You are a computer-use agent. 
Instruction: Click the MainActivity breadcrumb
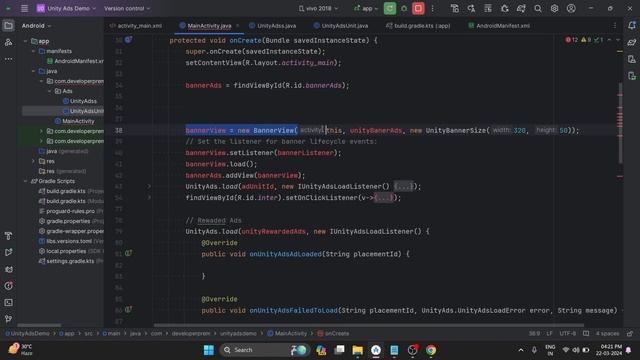tap(287, 333)
